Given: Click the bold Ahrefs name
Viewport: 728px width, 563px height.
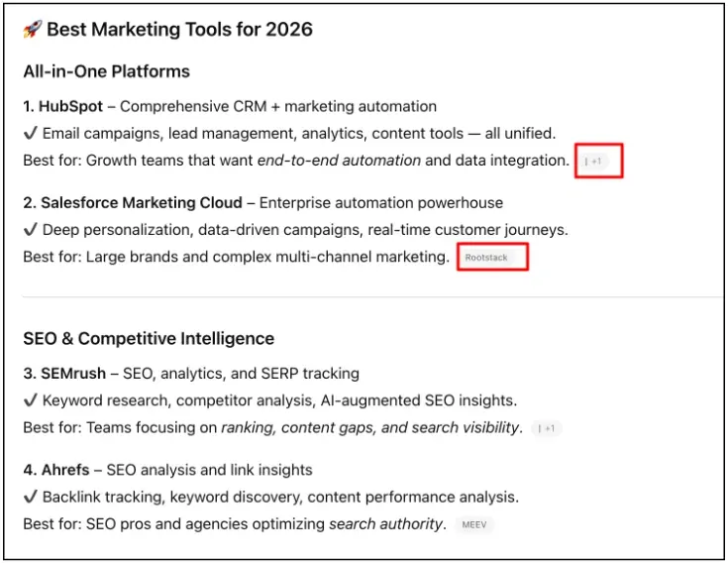Looking at the screenshot, I should pos(65,471).
